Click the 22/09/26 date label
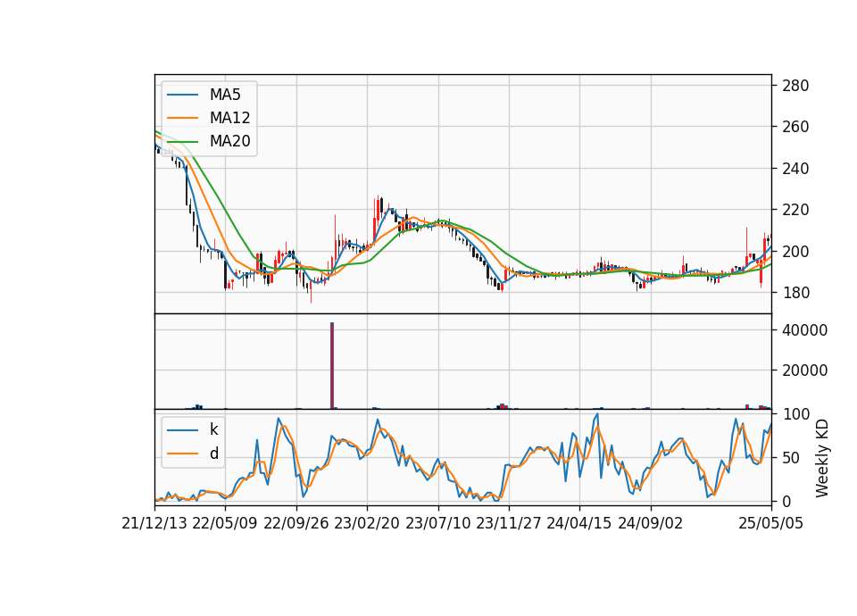The image size is (857, 616). click(x=296, y=523)
